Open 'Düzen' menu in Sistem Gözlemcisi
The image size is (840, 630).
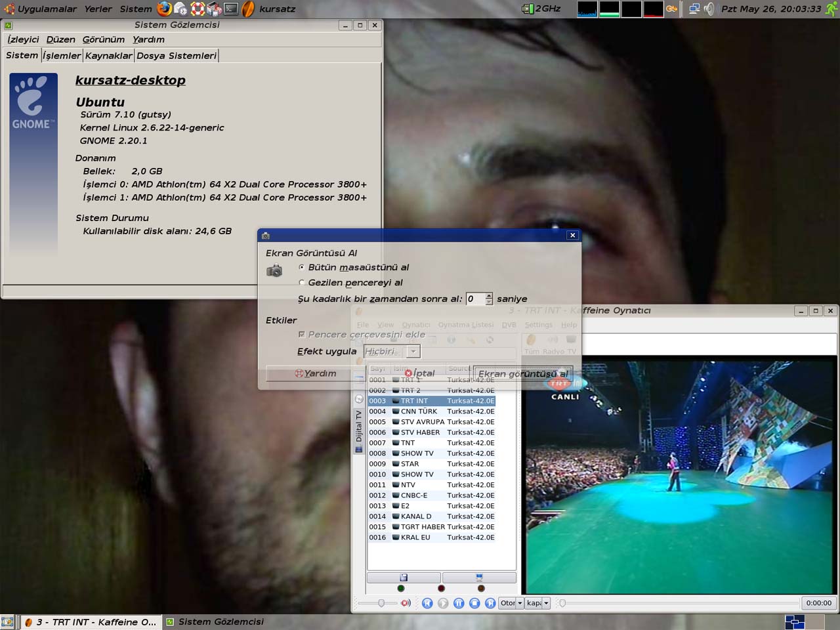60,39
